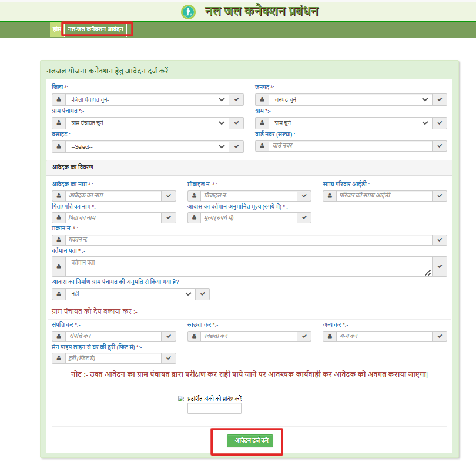
Task: Click person icon beside आवेदक का नाम field
Action: coord(59,196)
